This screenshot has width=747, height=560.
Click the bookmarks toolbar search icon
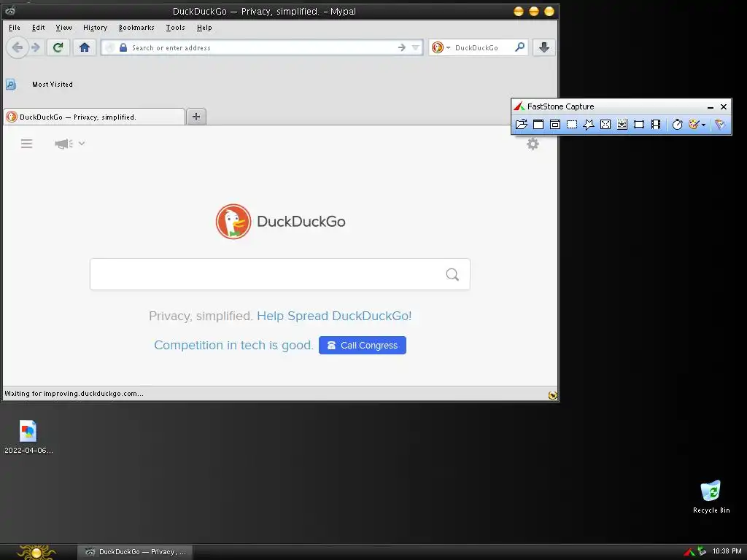coord(11,85)
